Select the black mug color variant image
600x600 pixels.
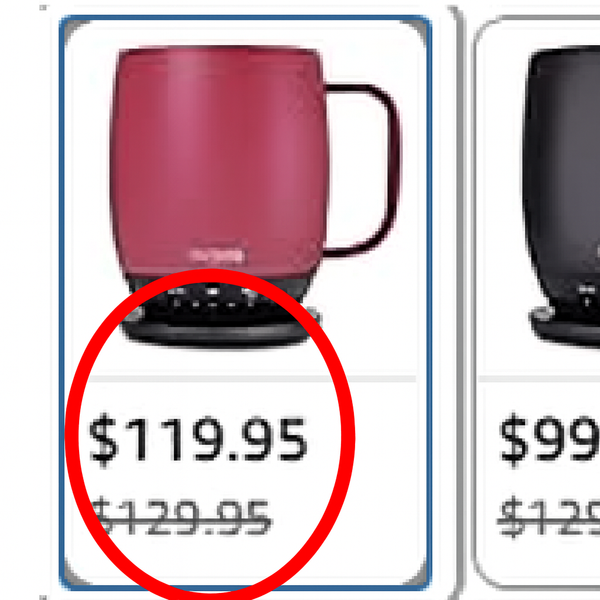pyautogui.click(x=562, y=197)
